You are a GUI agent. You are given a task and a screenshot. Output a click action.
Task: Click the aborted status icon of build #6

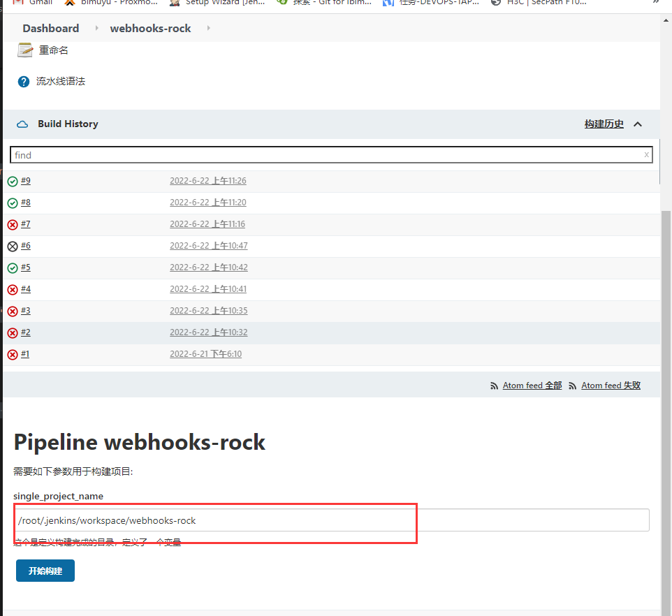click(x=11, y=245)
